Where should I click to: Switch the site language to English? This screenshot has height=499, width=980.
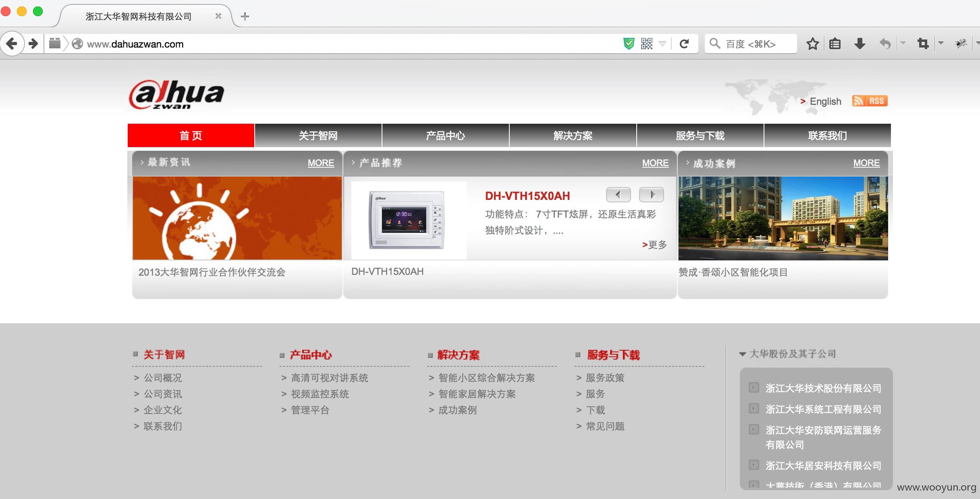tap(825, 101)
